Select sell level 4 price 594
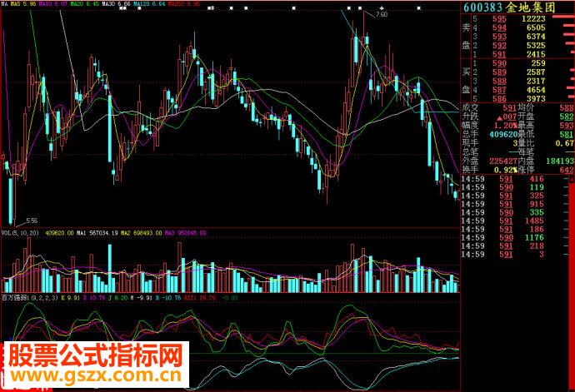The height and width of the screenshot is (392, 575). pyautogui.click(x=499, y=27)
